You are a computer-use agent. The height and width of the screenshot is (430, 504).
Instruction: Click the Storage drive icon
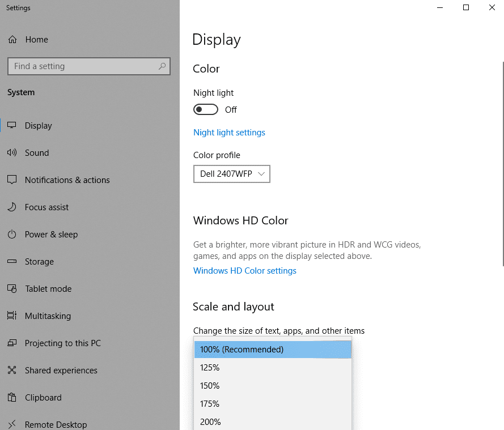point(12,261)
